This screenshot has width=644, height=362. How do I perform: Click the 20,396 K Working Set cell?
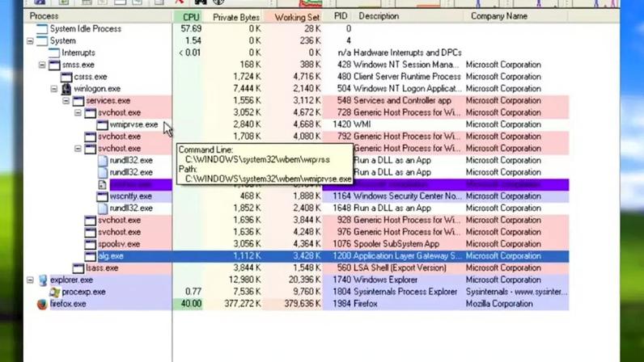coord(304,280)
